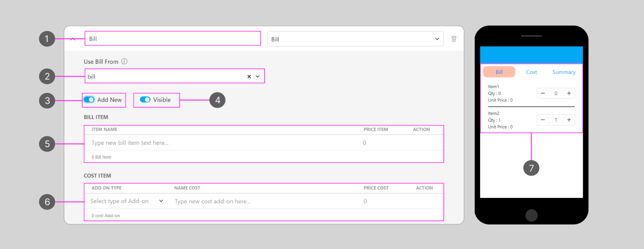Decrease Item2 quantity with minus button
644x249 pixels.
[x=543, y=120]
